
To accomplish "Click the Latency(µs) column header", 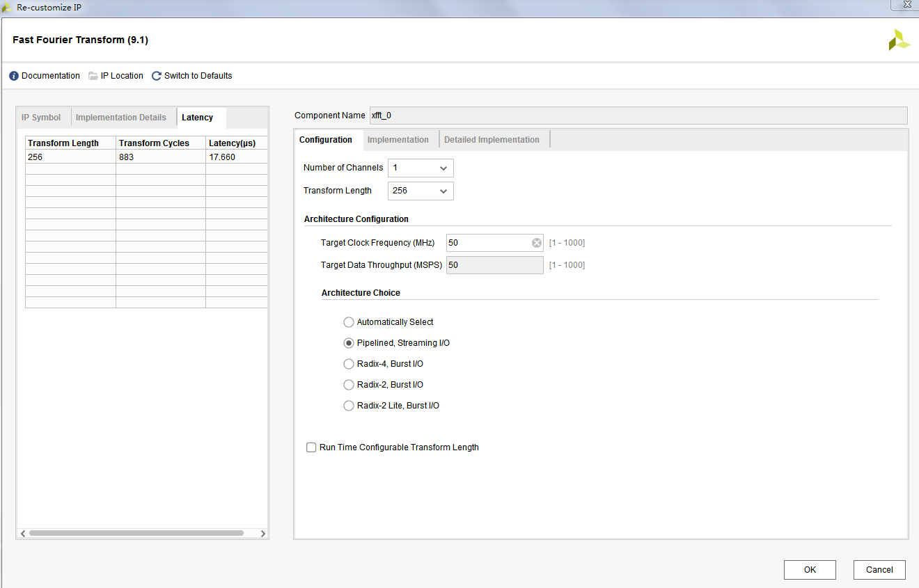I will click(237, 143).
